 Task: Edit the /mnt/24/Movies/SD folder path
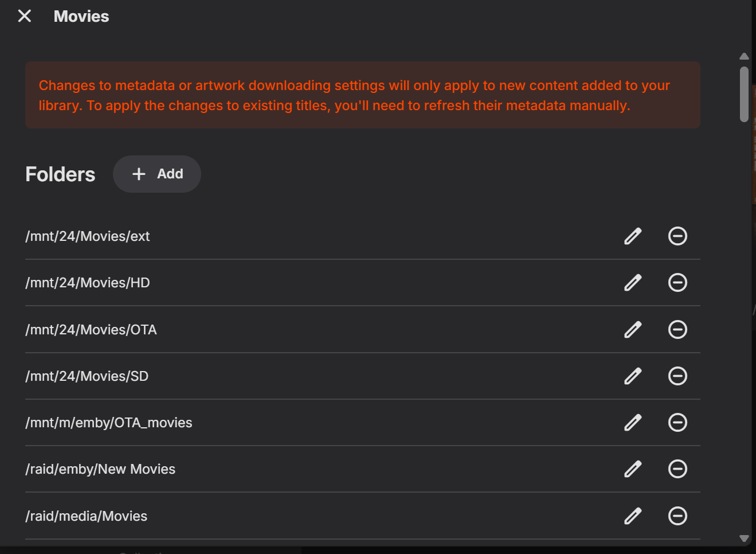tap(633, 376)
